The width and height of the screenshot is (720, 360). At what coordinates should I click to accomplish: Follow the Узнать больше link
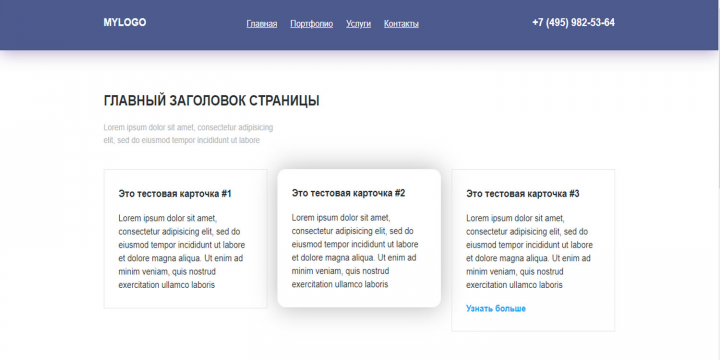point(496,309)
